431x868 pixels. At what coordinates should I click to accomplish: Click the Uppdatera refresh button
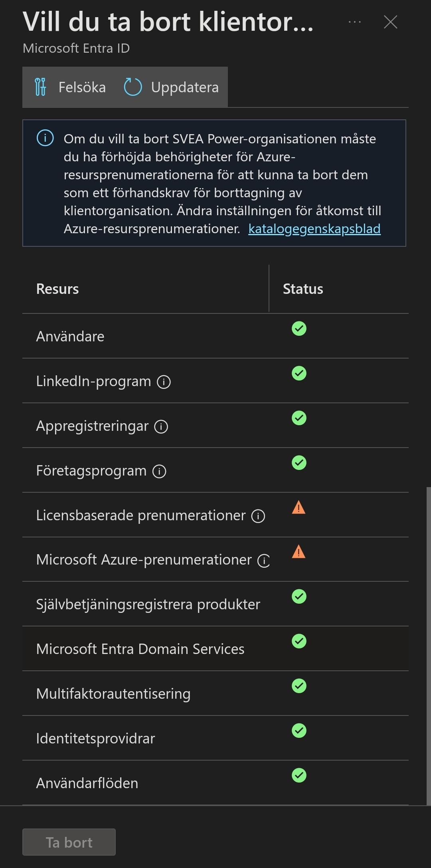171,87
